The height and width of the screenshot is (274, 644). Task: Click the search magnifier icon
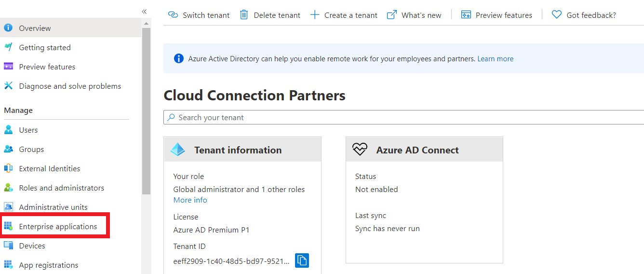[x=171, y=117]
